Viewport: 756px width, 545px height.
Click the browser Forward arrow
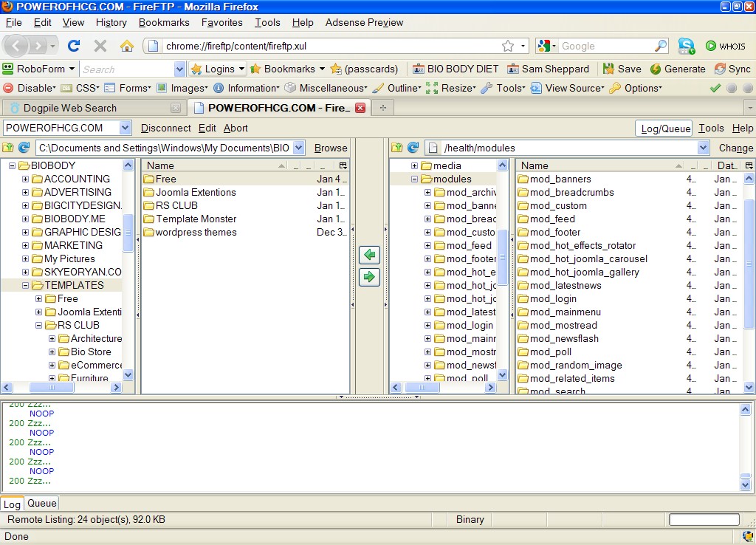pos(38,46)
